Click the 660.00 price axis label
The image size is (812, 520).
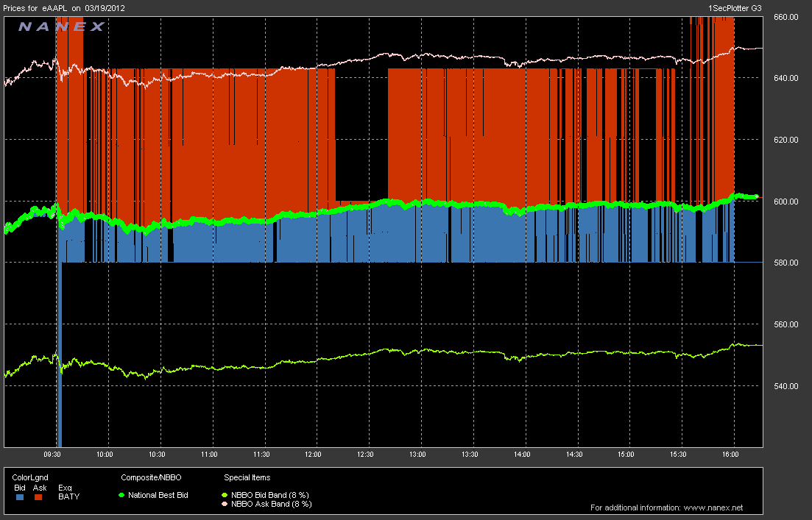785,17
